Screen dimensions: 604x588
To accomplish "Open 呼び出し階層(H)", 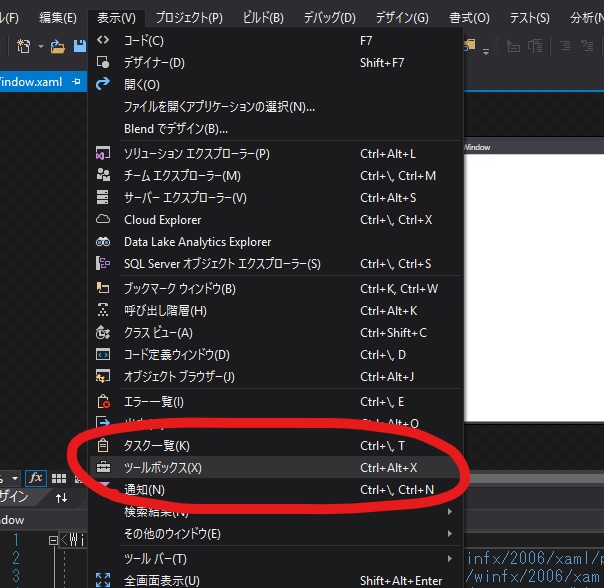I will click(275, 311).
